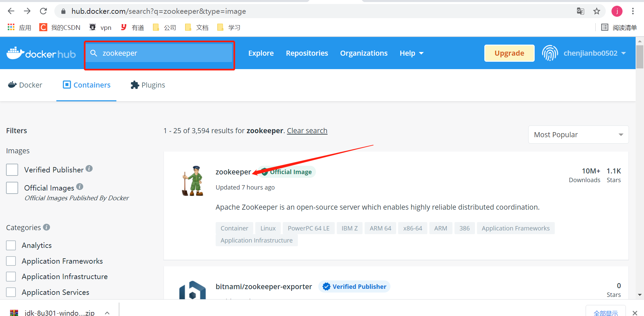The height and width of the screenshot is (316, 644).
Task: Click the Upgrade button
Action: click(509, 53)
